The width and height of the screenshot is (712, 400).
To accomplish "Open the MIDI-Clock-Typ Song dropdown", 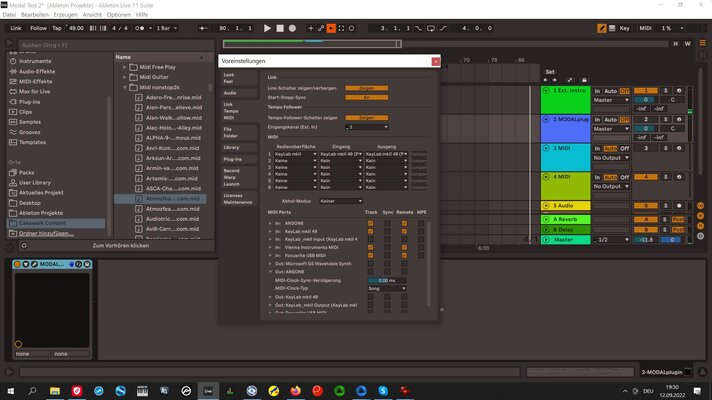I will pos(386,288).
